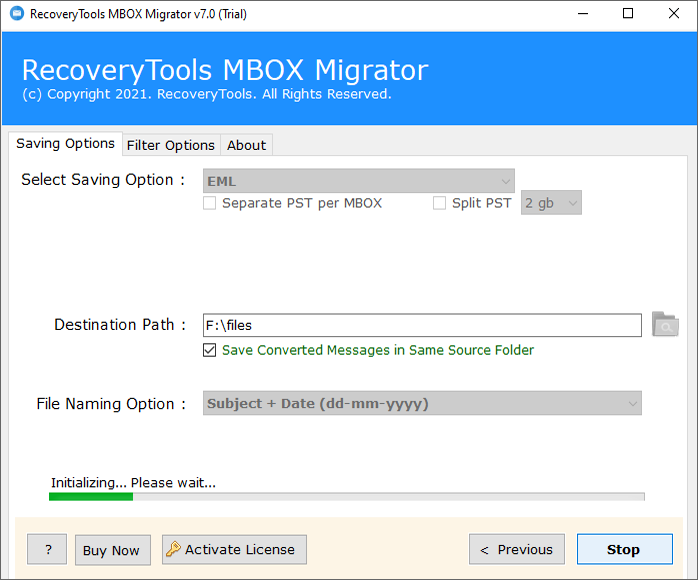The width and height of the screenshot is (698, 580).
Task: Click the green conversion progress bar
Action: [347, 497]
